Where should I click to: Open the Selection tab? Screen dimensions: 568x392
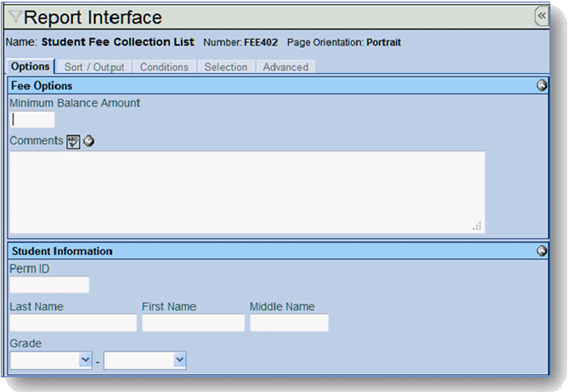pos(226,67)
